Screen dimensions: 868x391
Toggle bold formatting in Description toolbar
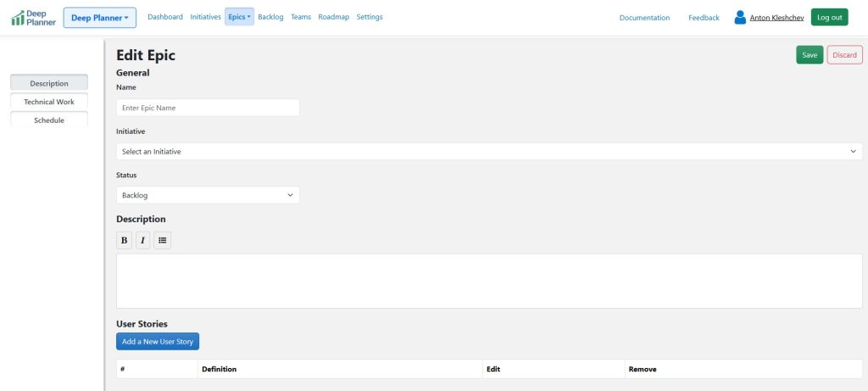[125, 241]
